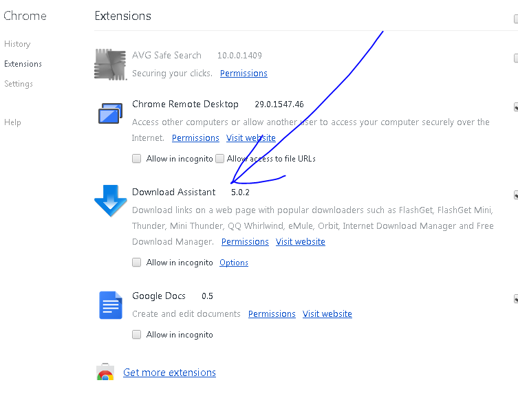518x420 pixels.
Task: Click the Google Docs document icon
Action: coord(111,305)
